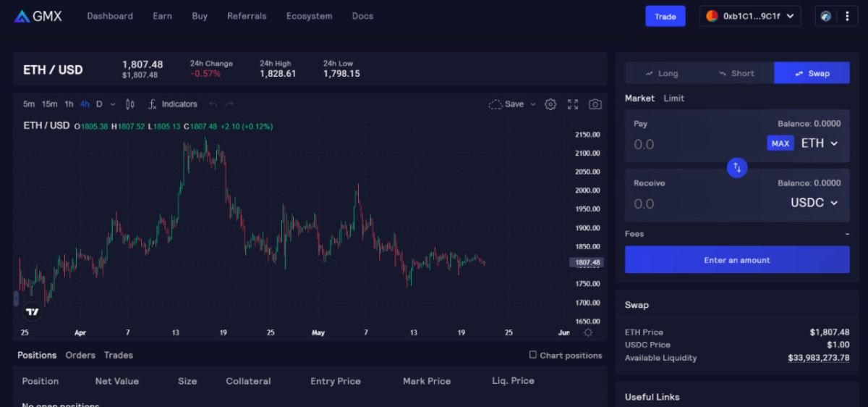
Task: Undo last chart action
Action: 213,104
